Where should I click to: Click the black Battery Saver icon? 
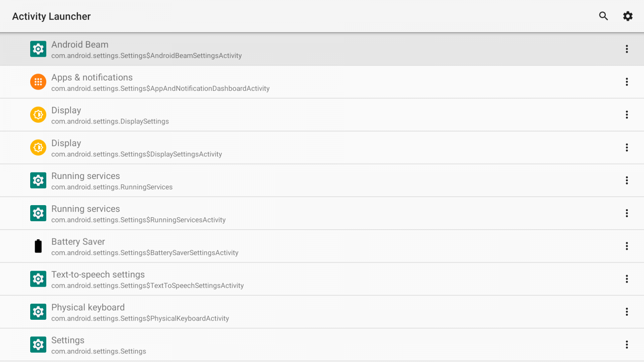(38, 246)
